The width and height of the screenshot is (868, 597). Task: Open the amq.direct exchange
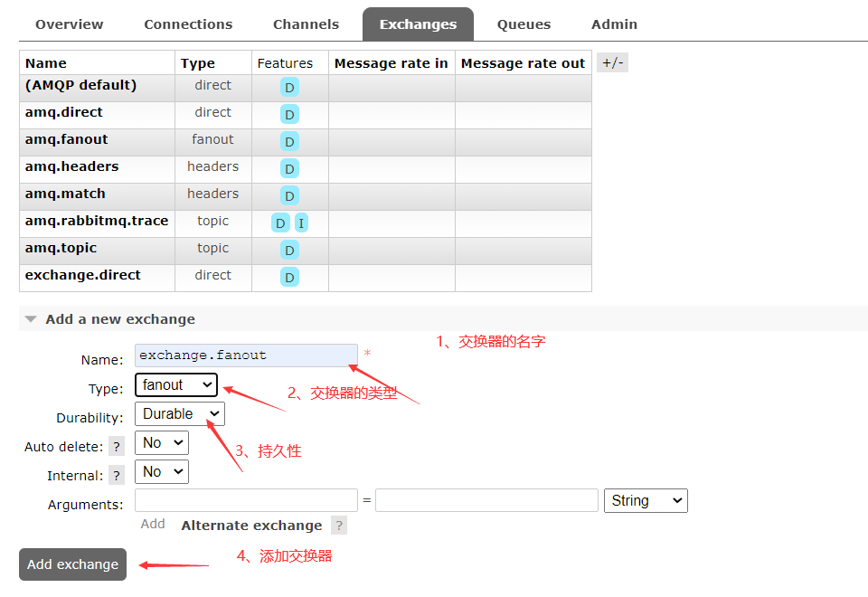[x=63, y=112]
